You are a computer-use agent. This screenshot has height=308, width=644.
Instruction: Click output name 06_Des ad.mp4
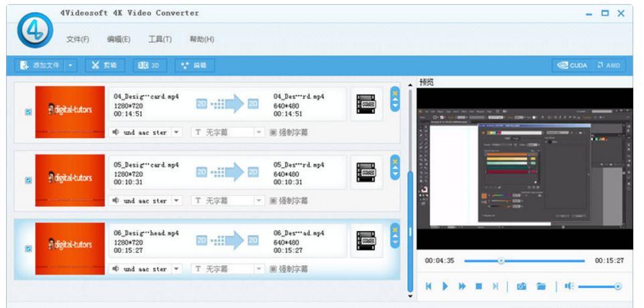pos(298,233)
